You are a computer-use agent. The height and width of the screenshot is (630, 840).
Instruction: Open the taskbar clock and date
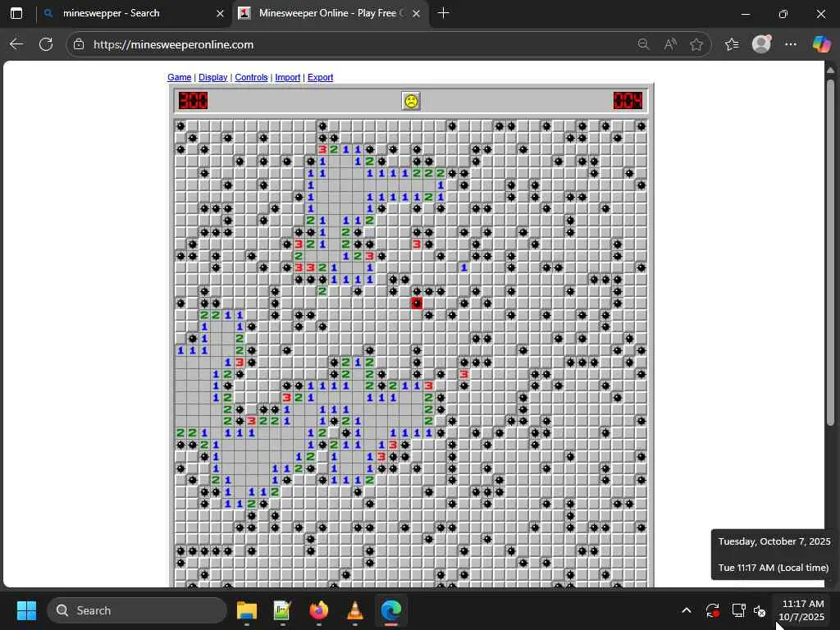802,610
